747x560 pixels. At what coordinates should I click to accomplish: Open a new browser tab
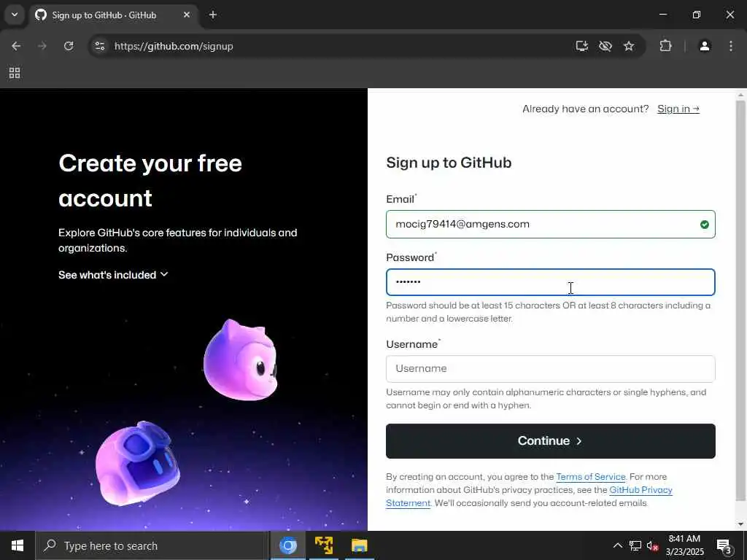[213, 15]
